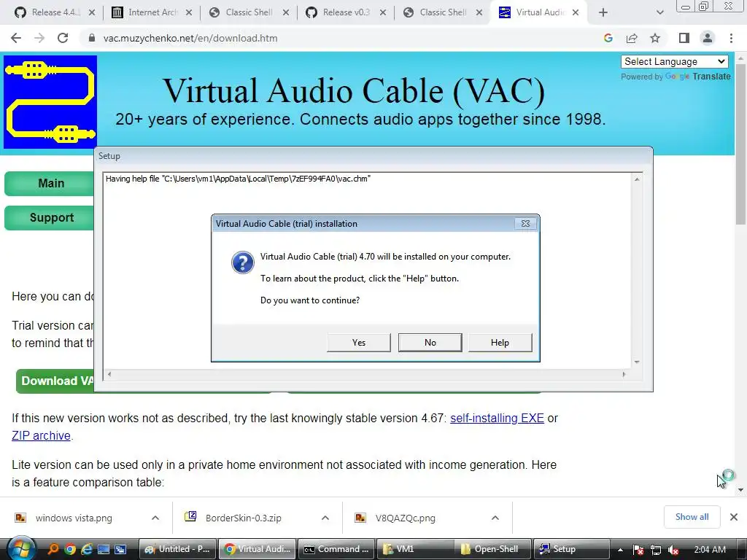Viewport: 747px width, 560px height.
Task: Click the VAC cable logo image
Action: click(50, 101)
